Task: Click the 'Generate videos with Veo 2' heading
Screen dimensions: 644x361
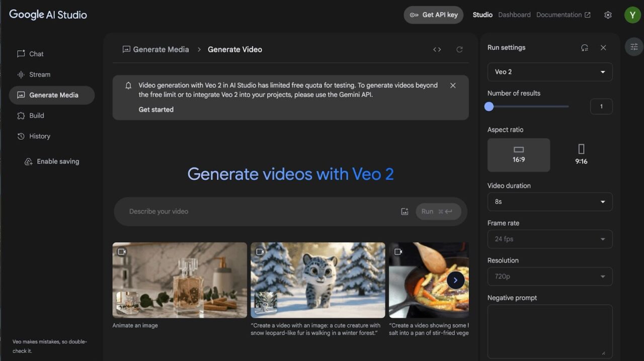Action: (x=290, y=174)
